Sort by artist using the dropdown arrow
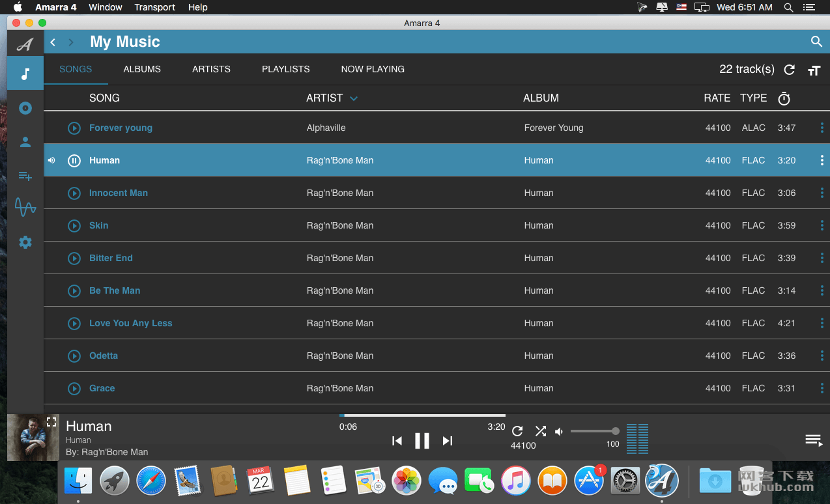Viewport: 830px width, 504px height. click(x=354, y=99)
